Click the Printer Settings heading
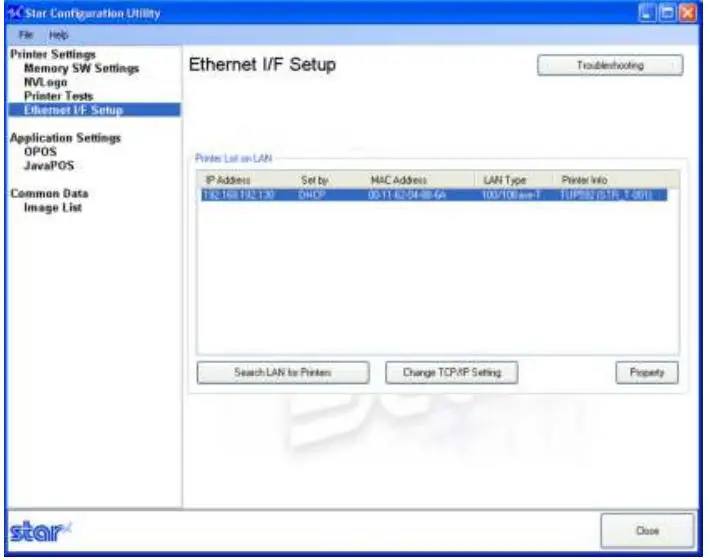Screen dimensions: 710x560 (x=53, y=54)
